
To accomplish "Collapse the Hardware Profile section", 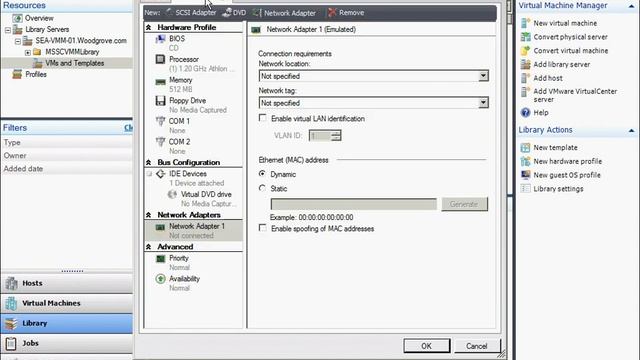I will (149, 27).
